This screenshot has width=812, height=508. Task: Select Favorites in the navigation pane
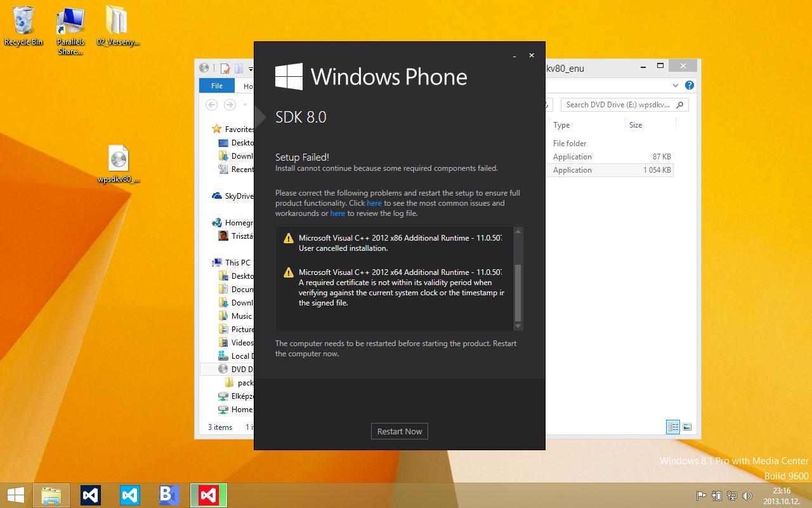tap(232, 130)
